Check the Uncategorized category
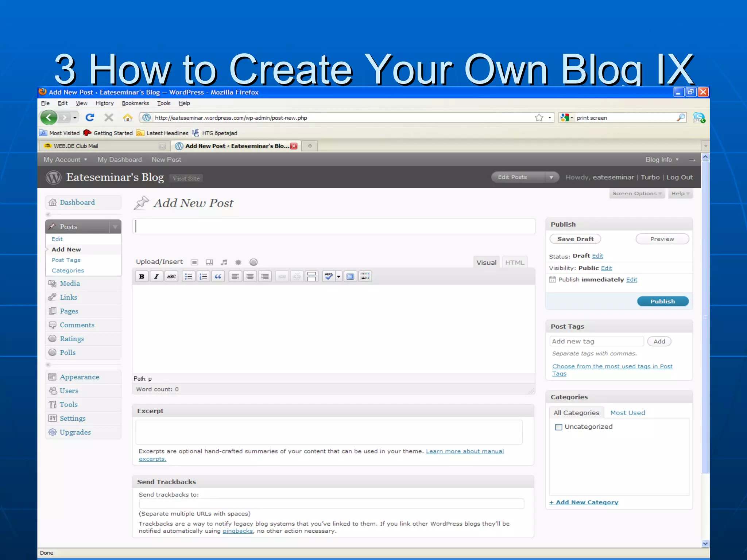The width and height of the screenshot is (747, 560). [558, 427]
